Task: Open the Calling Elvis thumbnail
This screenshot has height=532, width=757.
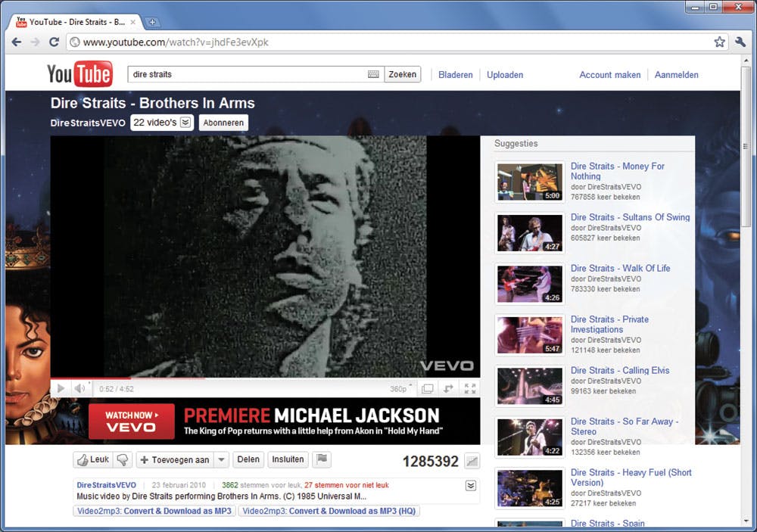Action: 530,386
